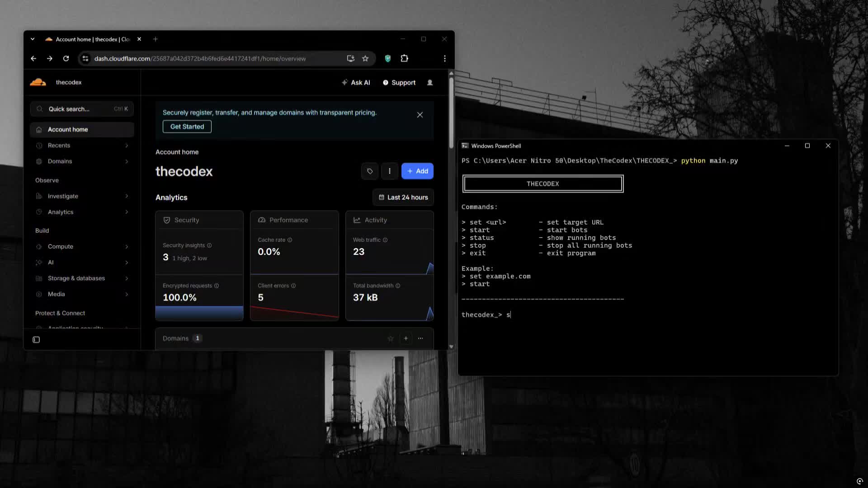Screen dimensions: 868x488
Task: Star the Domains section
Action: pyautogui.click(x=391, y=338)
